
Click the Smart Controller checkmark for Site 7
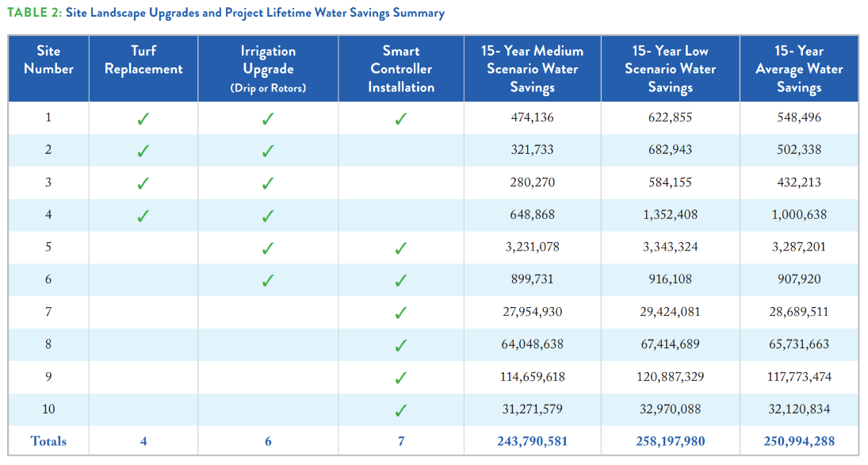point(400,313)
